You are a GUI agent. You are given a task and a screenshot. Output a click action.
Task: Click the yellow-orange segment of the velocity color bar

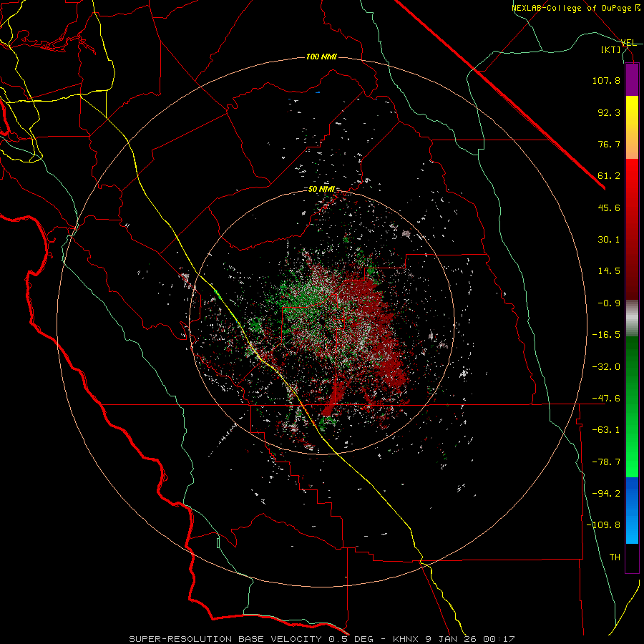(x=632, y=127)
